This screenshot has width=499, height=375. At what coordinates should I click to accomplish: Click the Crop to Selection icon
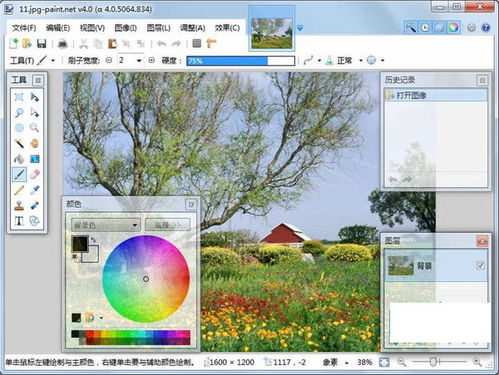(126, 43)
